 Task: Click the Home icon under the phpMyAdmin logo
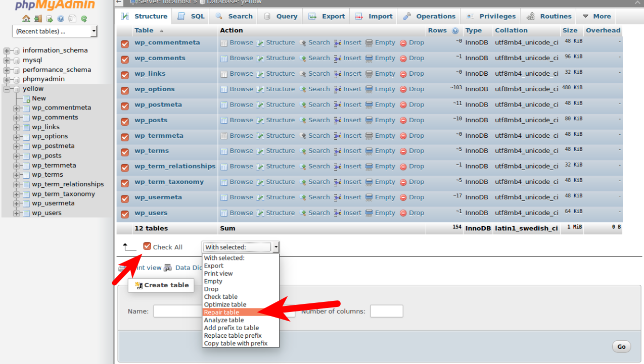(x=26, y=19)
